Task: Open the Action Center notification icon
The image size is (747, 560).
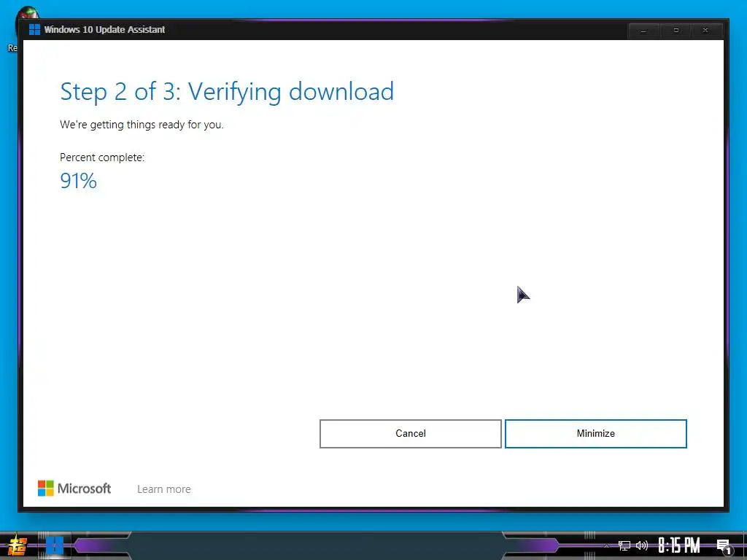Action: [724, 546]
